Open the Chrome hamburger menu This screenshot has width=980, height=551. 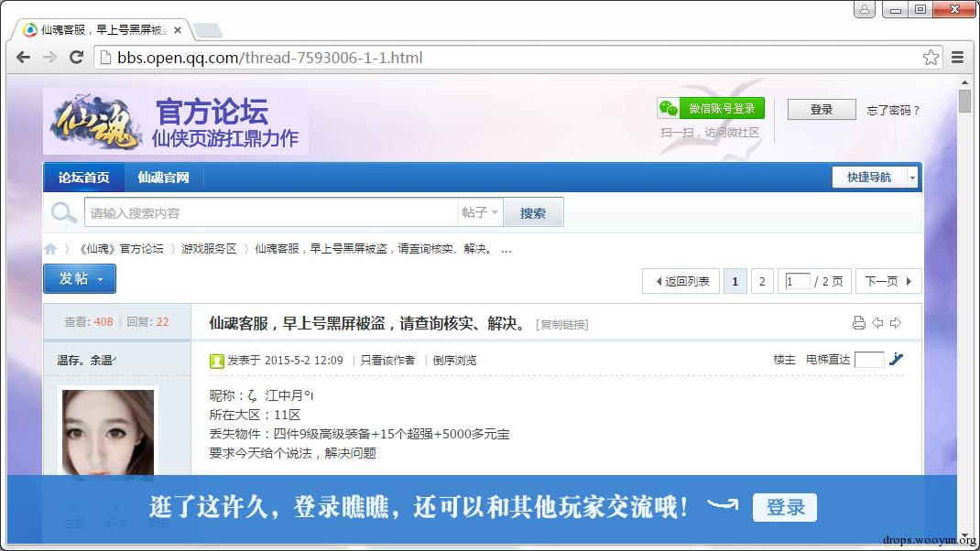957,58
